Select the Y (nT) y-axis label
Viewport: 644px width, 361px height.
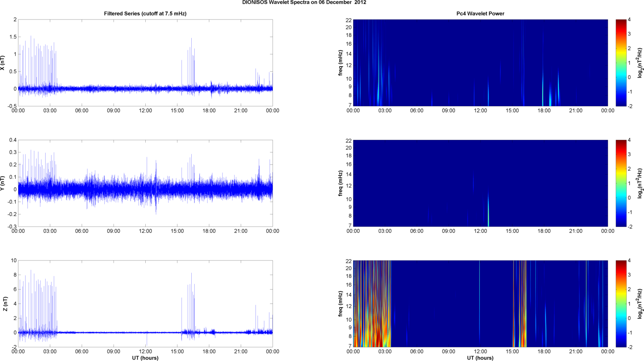pyautogui.click(x=3, y=183)
